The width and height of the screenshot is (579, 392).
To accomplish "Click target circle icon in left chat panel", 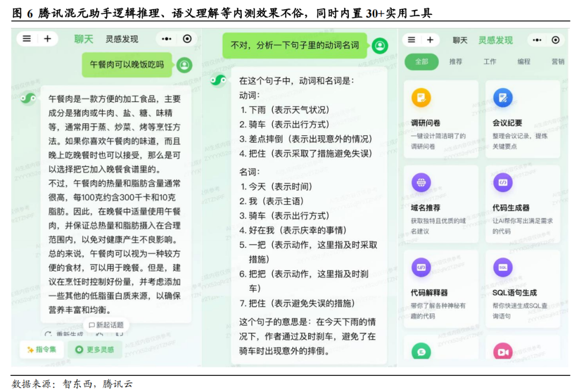I will tap(187, 39).
